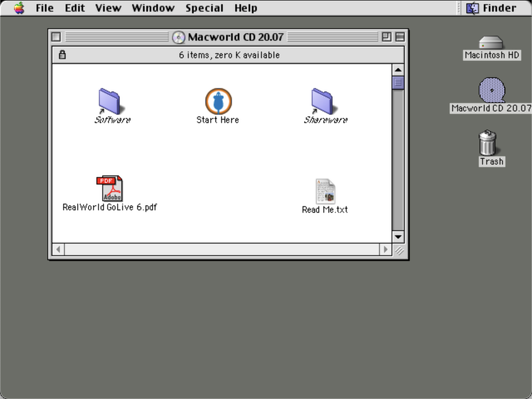Open the Special menu
The image size is (532, 399).
(204, 7)
